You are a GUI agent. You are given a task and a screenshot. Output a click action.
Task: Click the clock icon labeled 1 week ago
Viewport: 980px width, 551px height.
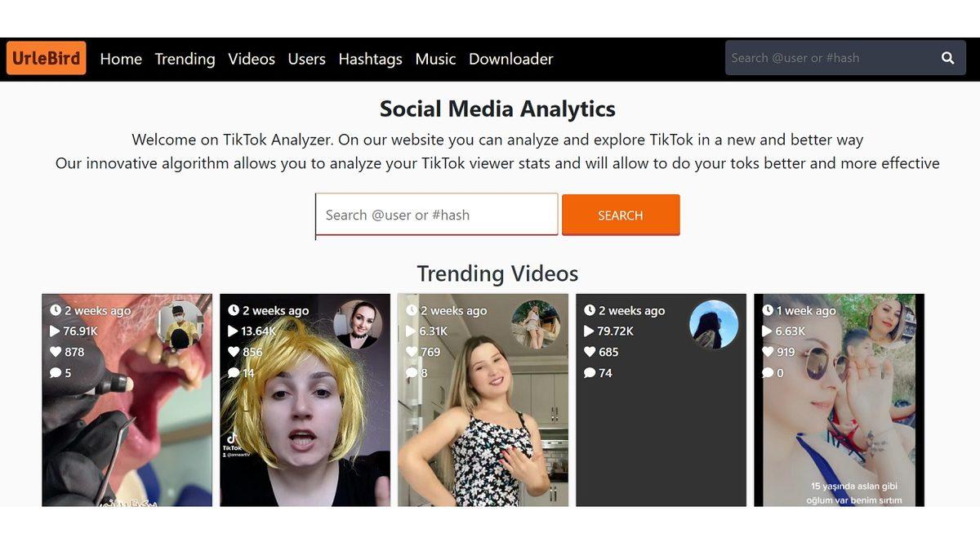(767, 311)
